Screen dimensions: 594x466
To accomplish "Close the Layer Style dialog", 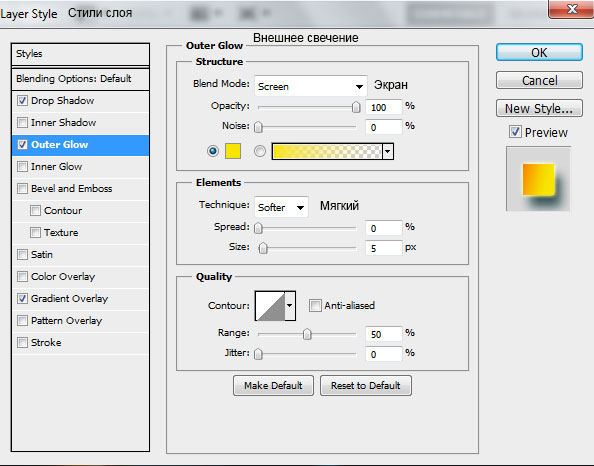I will [571, 8].
